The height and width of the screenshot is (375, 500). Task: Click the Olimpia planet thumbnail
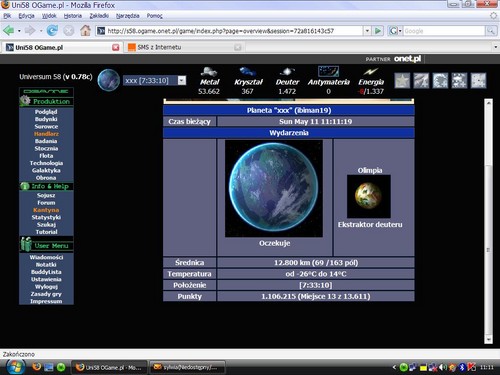pyautogui.click(x=369, y=196)
